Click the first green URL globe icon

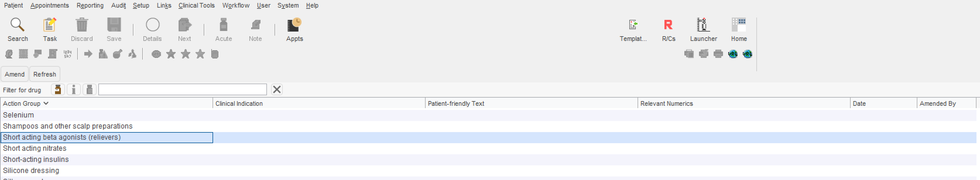(x=733, y=54)
